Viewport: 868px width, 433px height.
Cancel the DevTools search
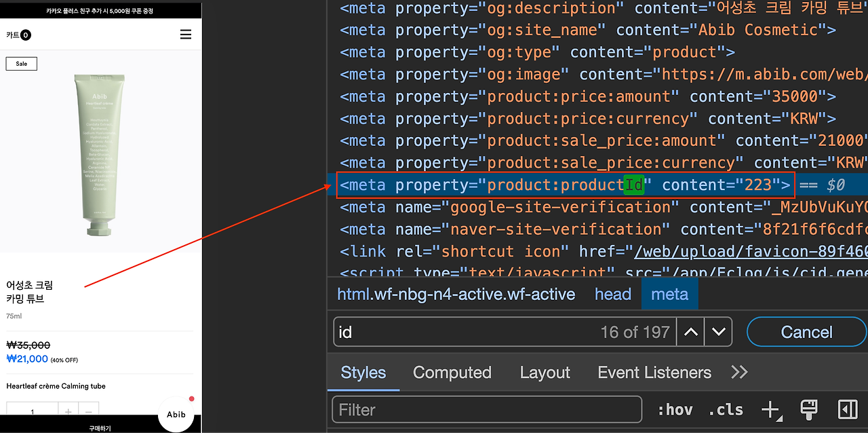click(806, 332)
